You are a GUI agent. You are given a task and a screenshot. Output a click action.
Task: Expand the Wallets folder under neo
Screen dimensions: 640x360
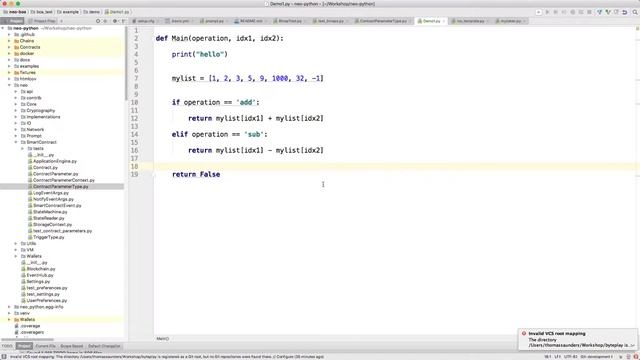[16, 256]
